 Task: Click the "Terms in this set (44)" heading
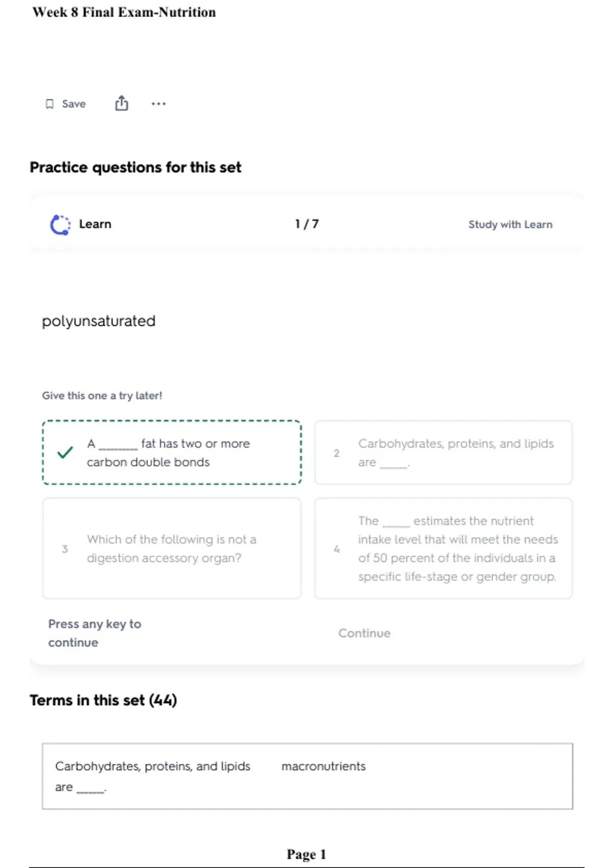(103, 700)
